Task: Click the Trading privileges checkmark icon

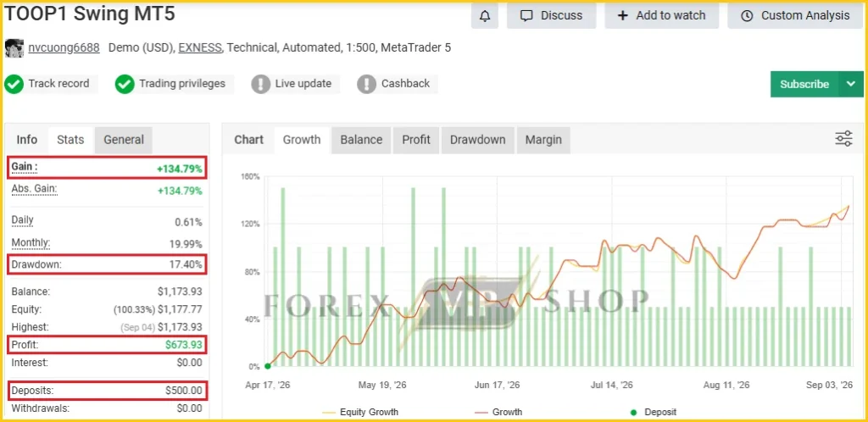Action: 125,84
